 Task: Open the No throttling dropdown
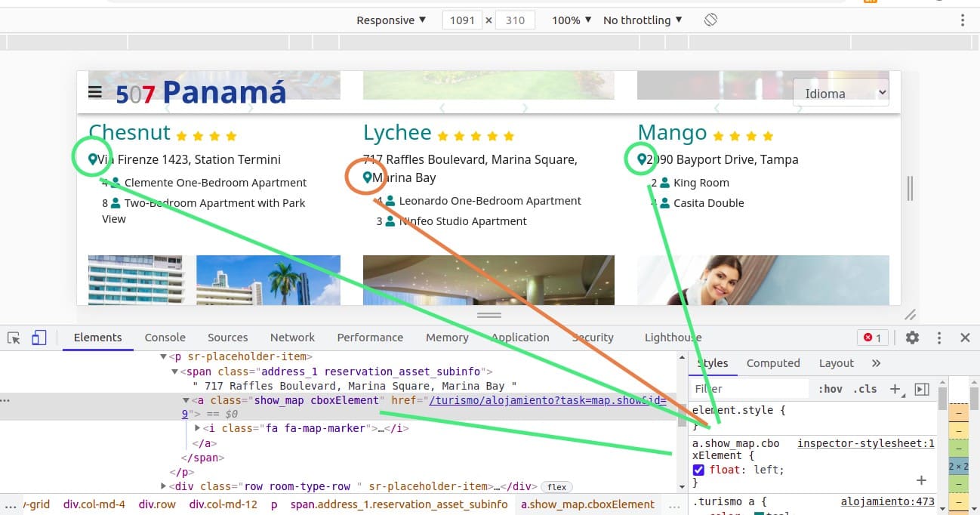point(642,20)
